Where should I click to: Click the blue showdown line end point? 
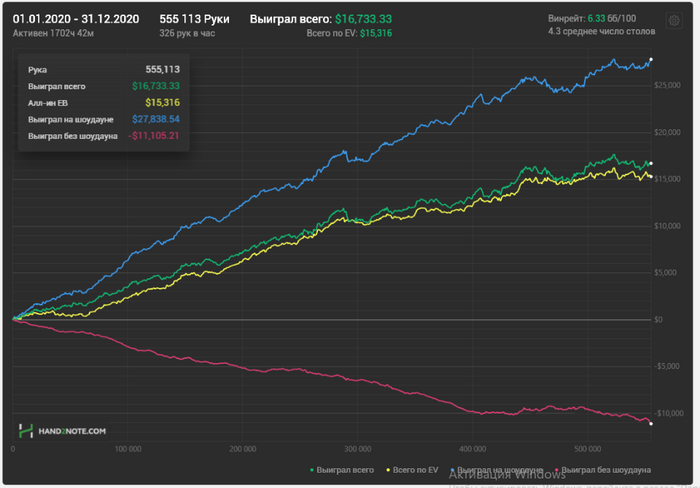point(651,59)
